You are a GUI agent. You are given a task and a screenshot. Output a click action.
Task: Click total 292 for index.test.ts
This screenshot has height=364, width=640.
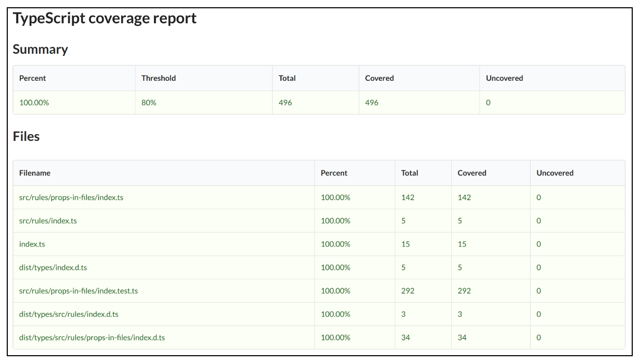click(408, 290)
